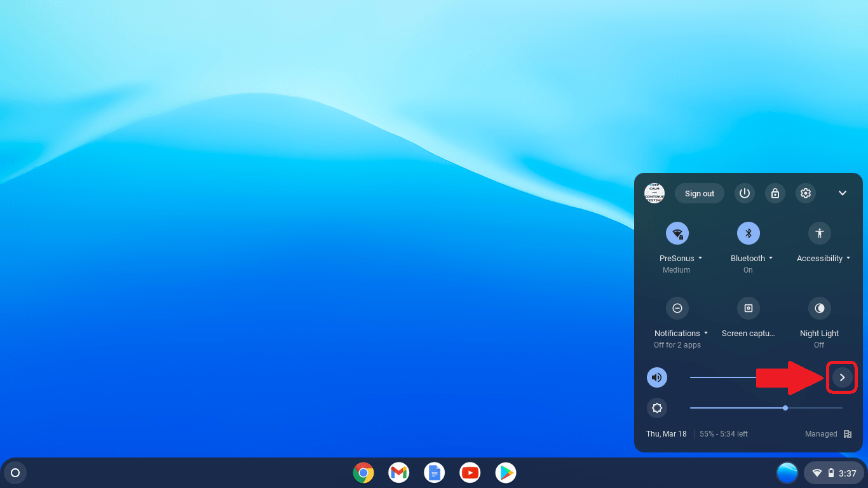Expand audio settings with the right chevron
Viewport: 868px width, 488px height.
842,377
